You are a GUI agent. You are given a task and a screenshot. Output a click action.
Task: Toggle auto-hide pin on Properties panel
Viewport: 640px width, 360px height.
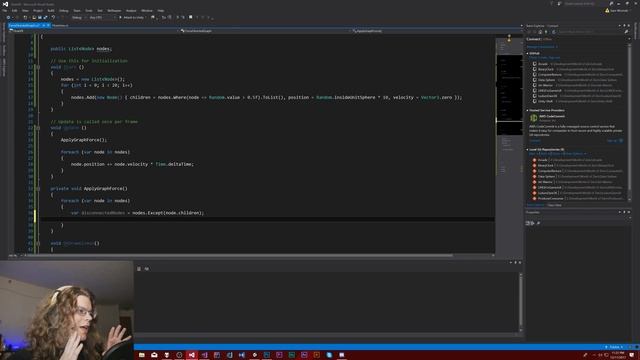624,212
